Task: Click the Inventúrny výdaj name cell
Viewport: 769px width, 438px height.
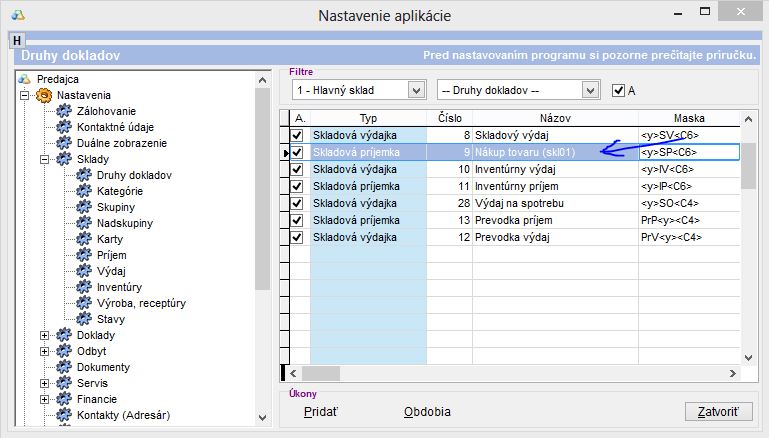Action: pos(555,169)
